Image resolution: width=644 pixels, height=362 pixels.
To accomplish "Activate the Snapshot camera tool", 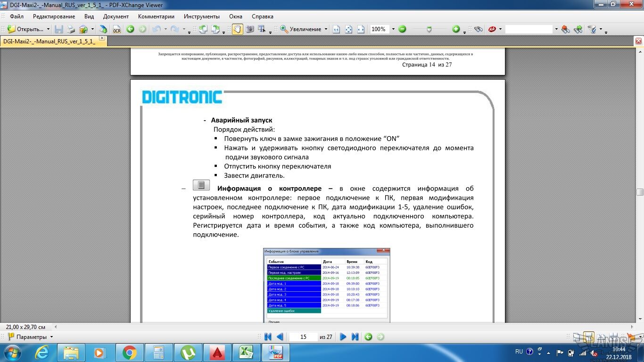I will pyautogui.click(x=250, y=29).
